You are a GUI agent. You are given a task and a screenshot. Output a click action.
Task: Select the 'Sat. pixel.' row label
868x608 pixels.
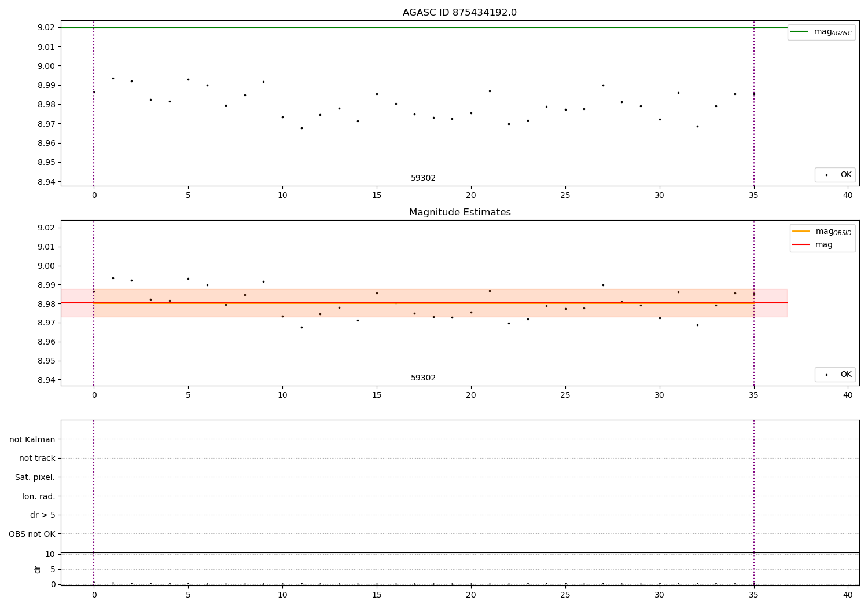(x=35, y=478)
